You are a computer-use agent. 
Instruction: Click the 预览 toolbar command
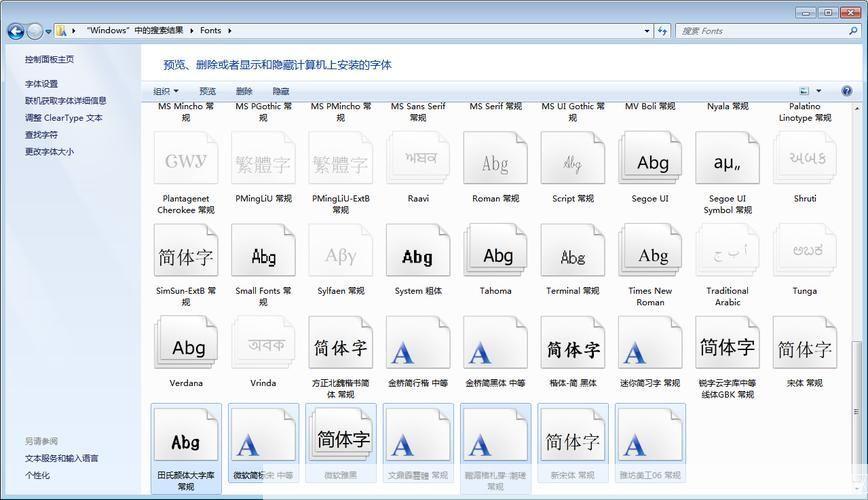coord(208,91)
